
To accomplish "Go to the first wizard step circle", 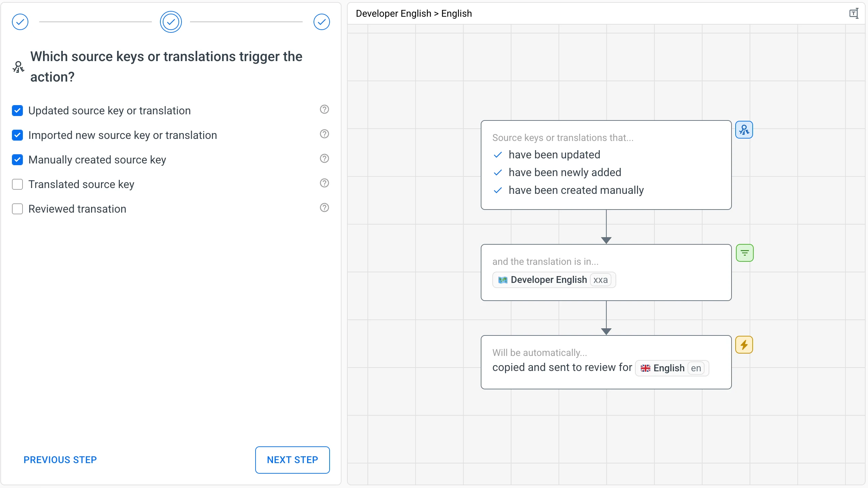I will pos(20,22).
